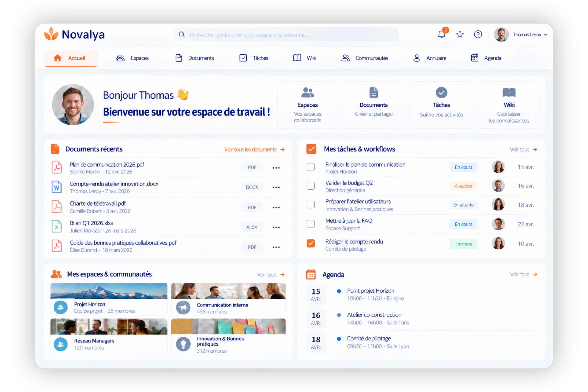The width and height of the screenshot is (588, 392).
Task: Click Excel icon for Bilan Q1 2026.xlsx
Action: tap(57, 226)
